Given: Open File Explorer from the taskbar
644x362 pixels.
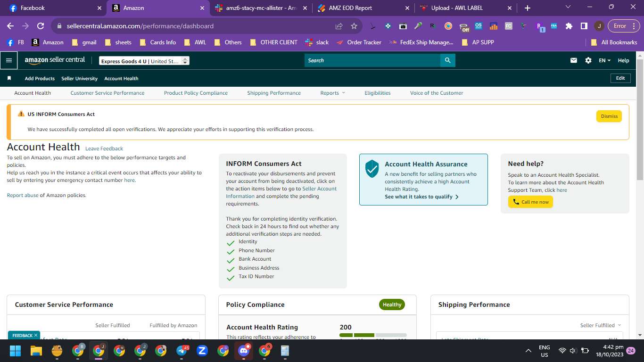Looking at the screenshot, I should point(36,351).
